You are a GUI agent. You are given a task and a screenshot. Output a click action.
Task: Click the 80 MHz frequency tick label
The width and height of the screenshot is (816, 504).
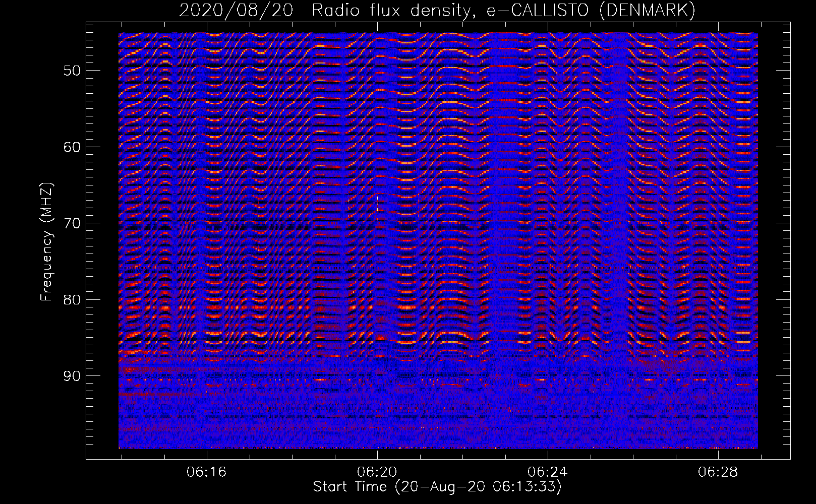click(x=72, y=300)
